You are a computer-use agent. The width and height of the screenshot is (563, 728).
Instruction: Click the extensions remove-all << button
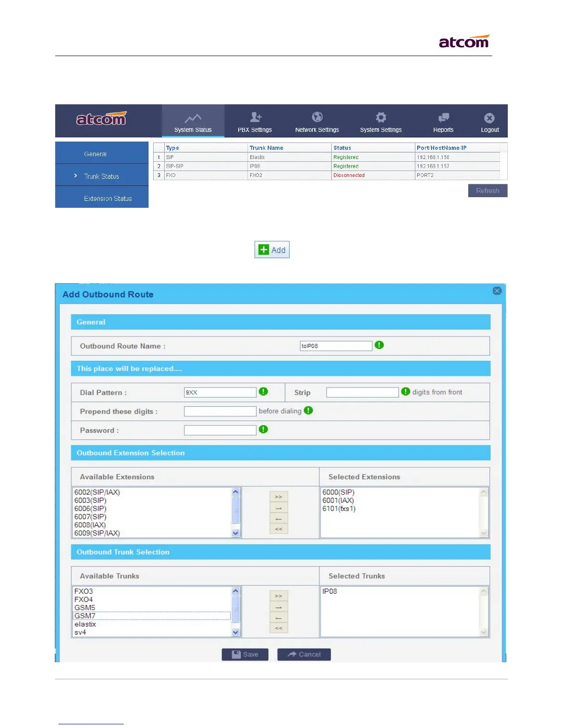[x=278, y=529]
